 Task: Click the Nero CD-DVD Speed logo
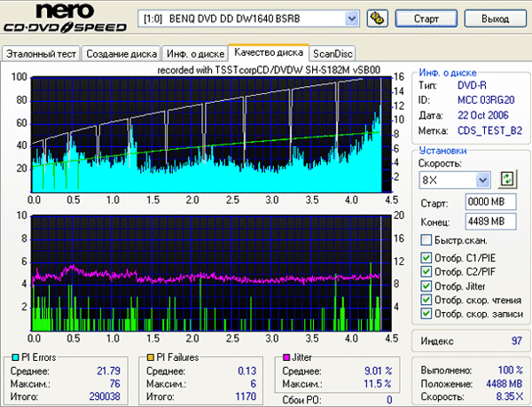[x=66, y=20]
